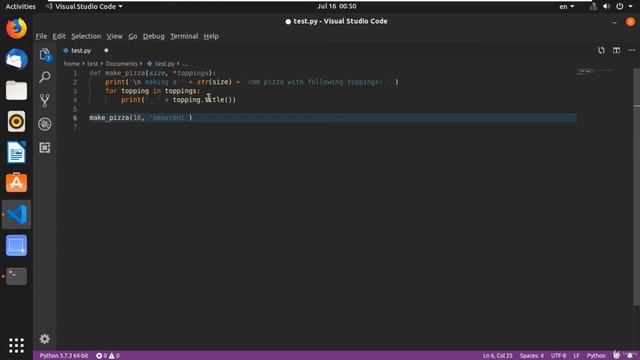Open the File menu
Viewport: 640px width, 360px height.
click(x=41, y=36)
